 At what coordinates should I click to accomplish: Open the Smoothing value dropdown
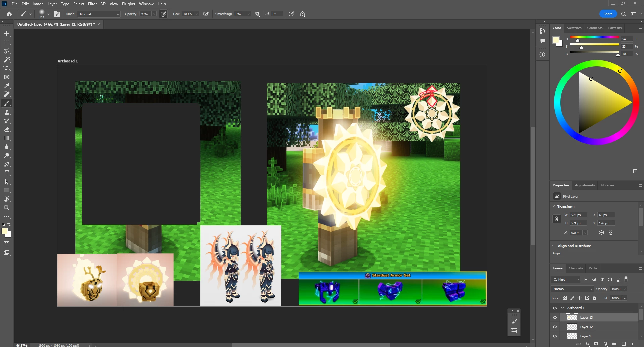pos(249,14)
